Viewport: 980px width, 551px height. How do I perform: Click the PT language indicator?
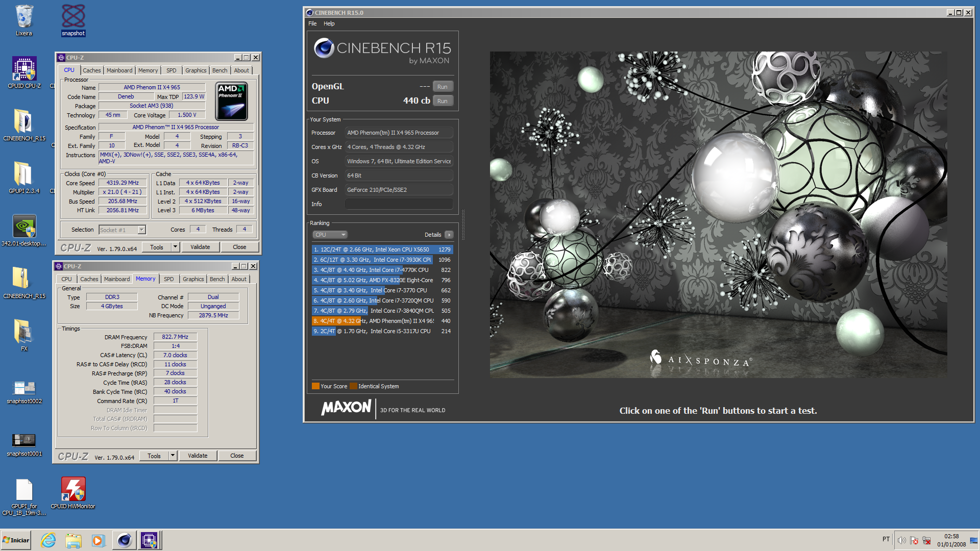tap(886, 539)
